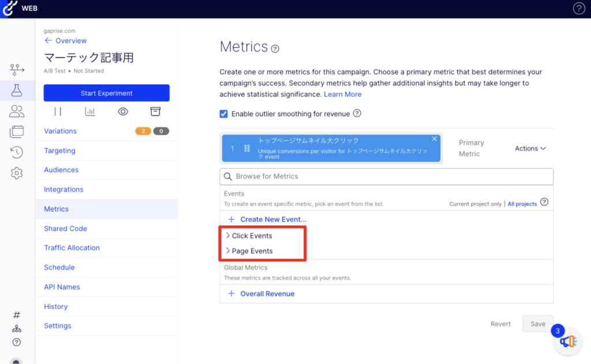The width and height of the screenshot is (591, 364).
Task: Remove the primary metric with the X
Action: pos(435,139)
